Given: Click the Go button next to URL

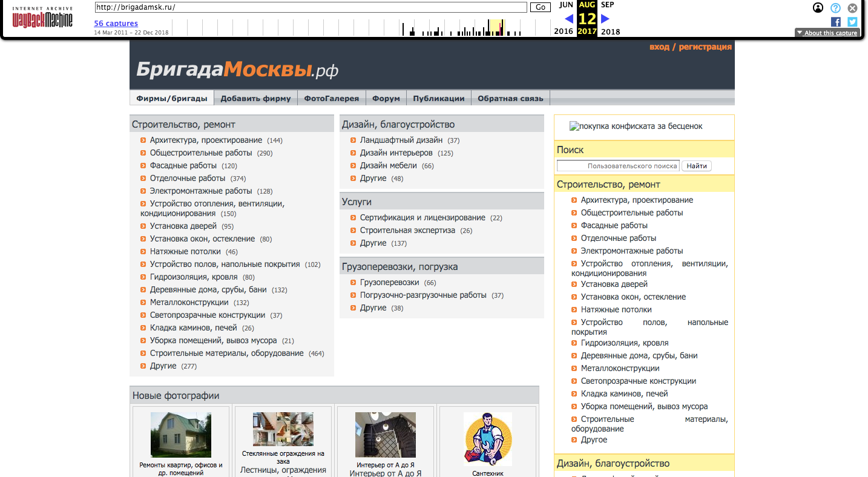Looking at the screenshot, I should pos(539,7).
